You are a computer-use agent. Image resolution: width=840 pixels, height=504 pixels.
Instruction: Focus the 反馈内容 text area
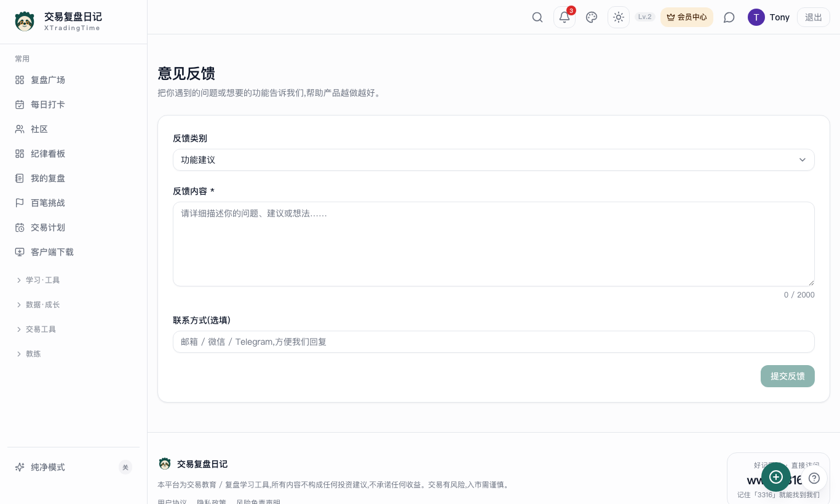[x=494, y=244]
